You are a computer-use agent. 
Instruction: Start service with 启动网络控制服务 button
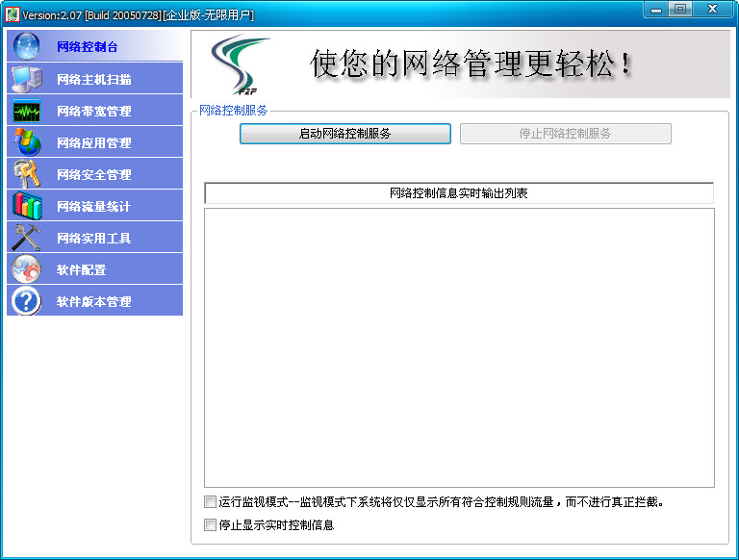pyautogui.click(x=345, y=134)
